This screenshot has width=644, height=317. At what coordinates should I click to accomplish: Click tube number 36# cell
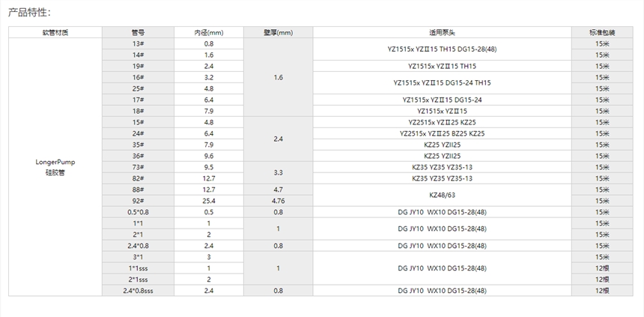138,156
